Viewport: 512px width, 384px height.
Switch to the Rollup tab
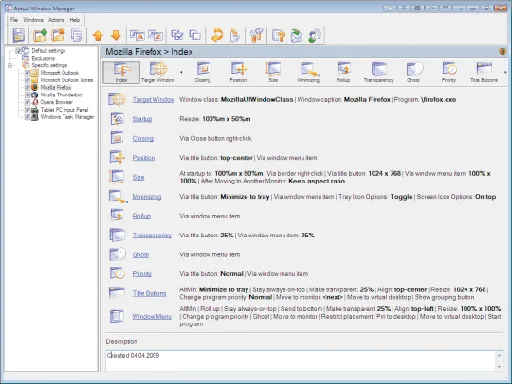click(343, 72)
